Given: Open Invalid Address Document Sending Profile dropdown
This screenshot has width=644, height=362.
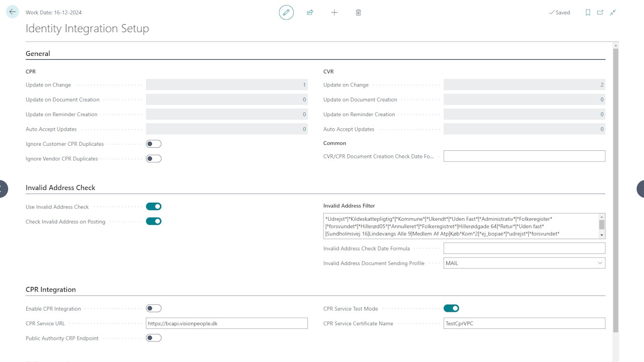Looking at the screenshot, I should coord(600,263).
